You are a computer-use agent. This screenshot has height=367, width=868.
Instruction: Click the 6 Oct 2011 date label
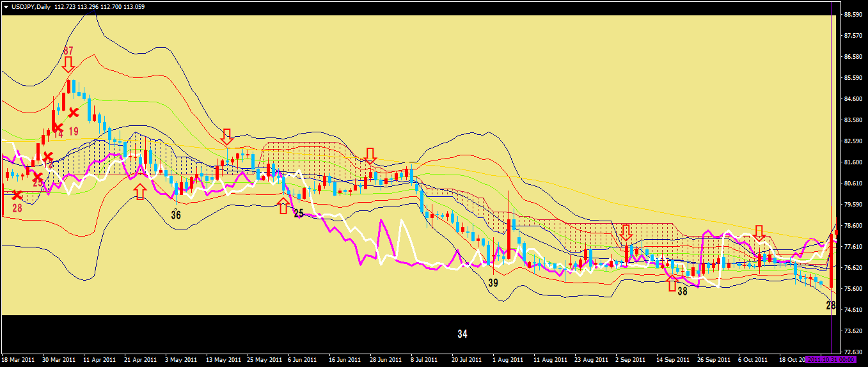tap(754, 360)
